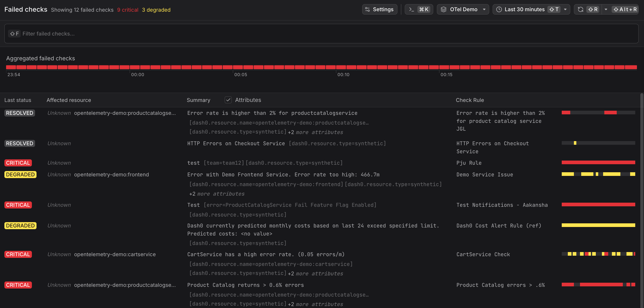Select DEGRADED badge of Dash0 Cost Alert row
This screenshot has height=308, width=644.
coord(20,226)
